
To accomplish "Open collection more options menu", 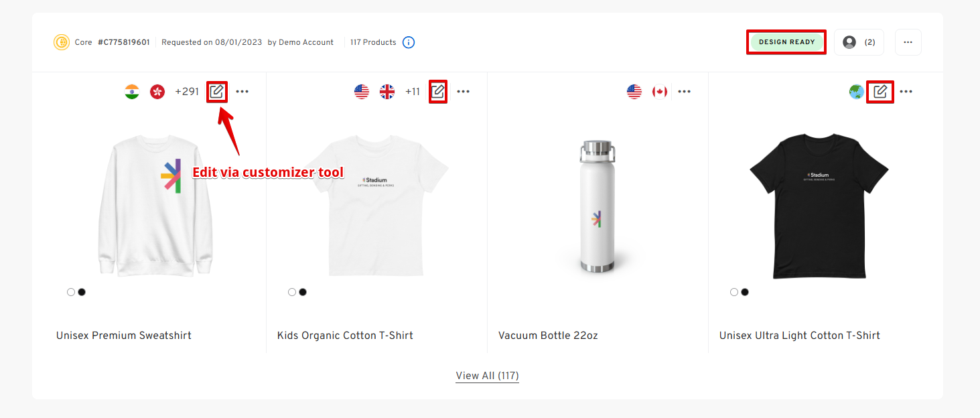I will 908,42.
